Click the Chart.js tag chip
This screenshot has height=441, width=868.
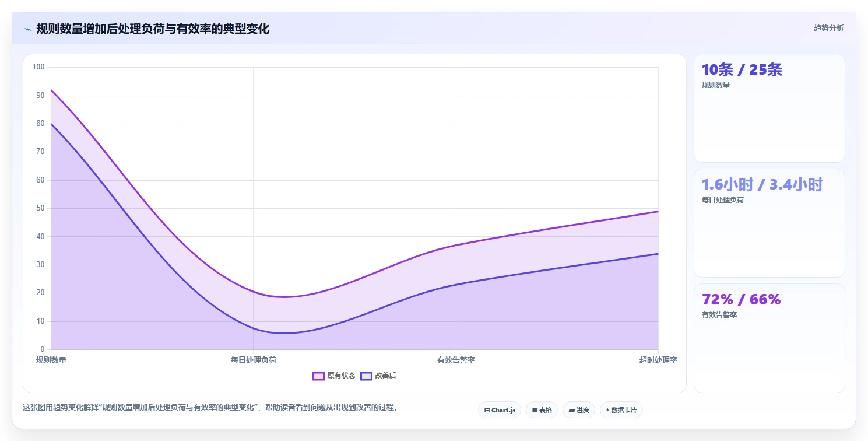click(x=500, y=410)
